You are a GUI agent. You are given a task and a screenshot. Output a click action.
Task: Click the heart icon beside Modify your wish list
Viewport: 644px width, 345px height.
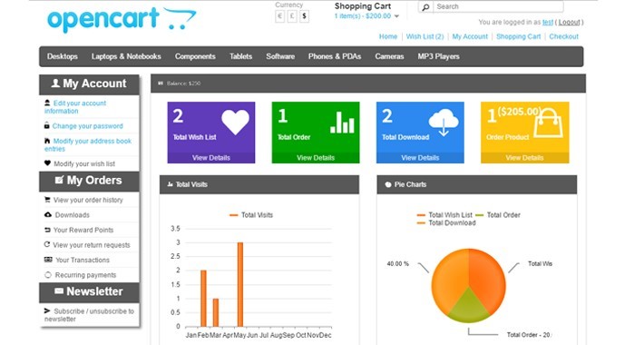pos(47,163)
